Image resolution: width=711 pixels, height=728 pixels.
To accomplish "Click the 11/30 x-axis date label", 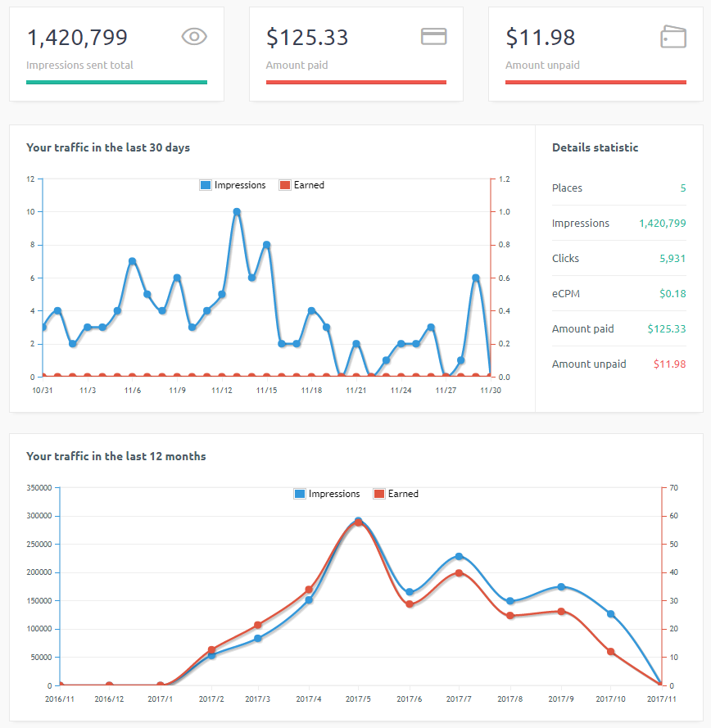I will pyautogui.click(x=491, y=391).
